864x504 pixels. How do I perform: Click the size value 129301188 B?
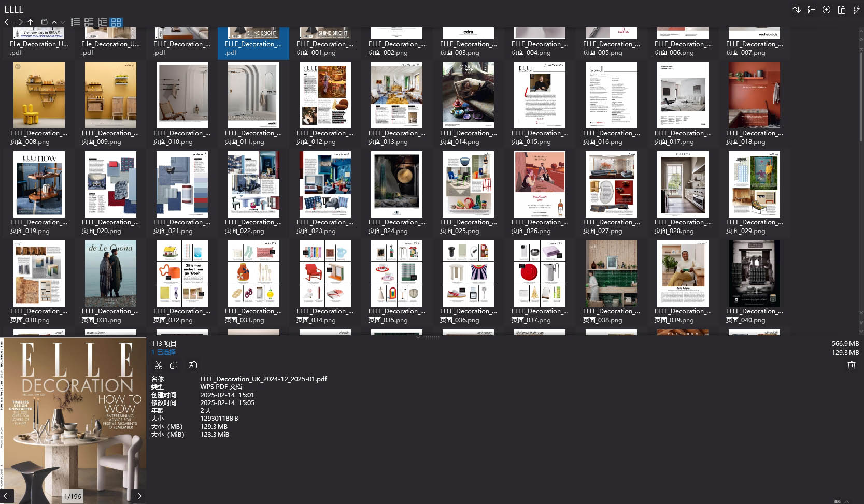click(219, 419)
